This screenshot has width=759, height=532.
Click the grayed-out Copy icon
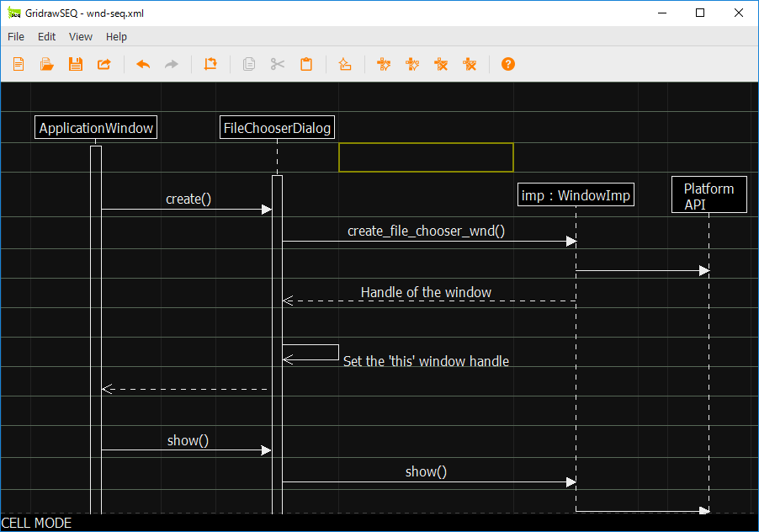[249, 64]
